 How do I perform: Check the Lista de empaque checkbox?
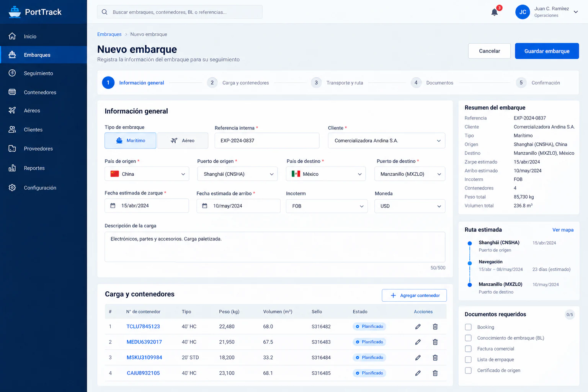coord(468,359)
